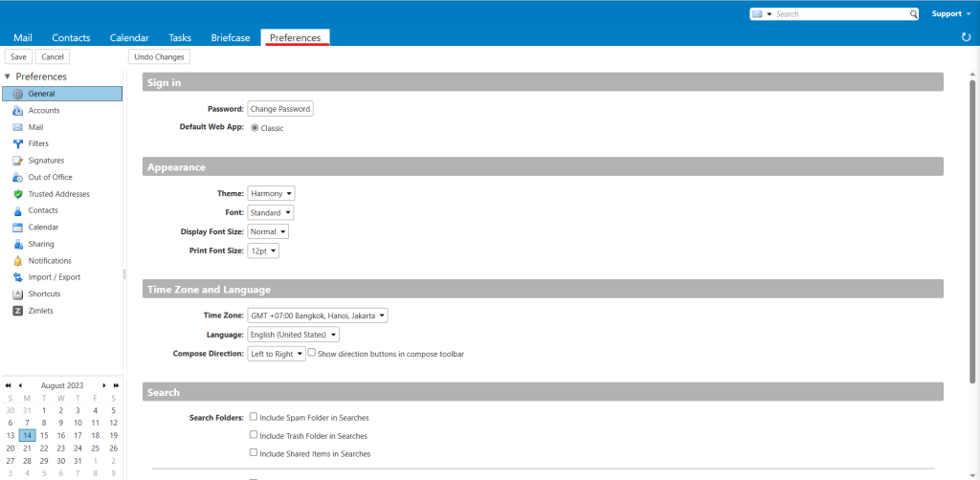Click the Change Password button
The height and width of the screenshot is (480, 980).
(x=280, y=109)
